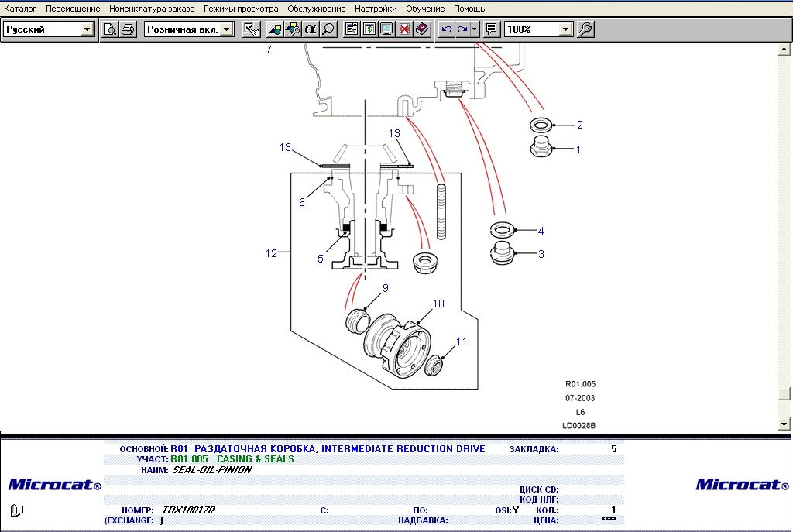Click the scroll up arrow of diagram
This screenshot has width=793, height=532.
point(784,49)
